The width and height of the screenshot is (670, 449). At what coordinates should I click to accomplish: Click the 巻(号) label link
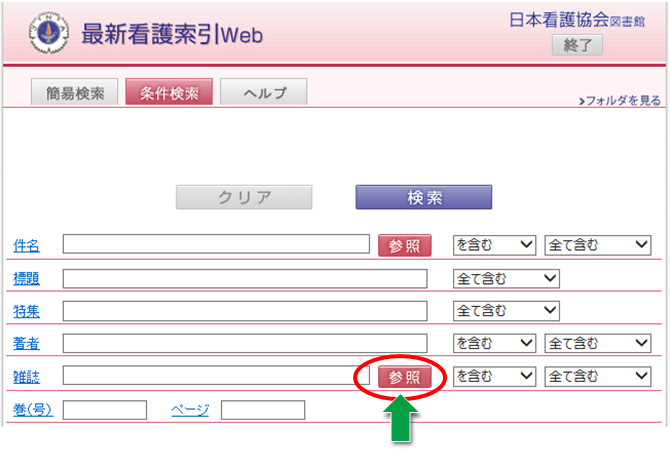point(33,410)
